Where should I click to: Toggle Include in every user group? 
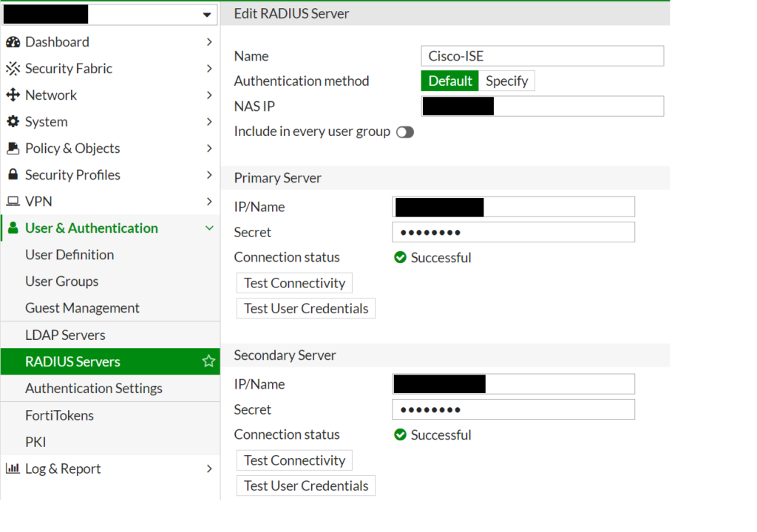tap(404, 132)
